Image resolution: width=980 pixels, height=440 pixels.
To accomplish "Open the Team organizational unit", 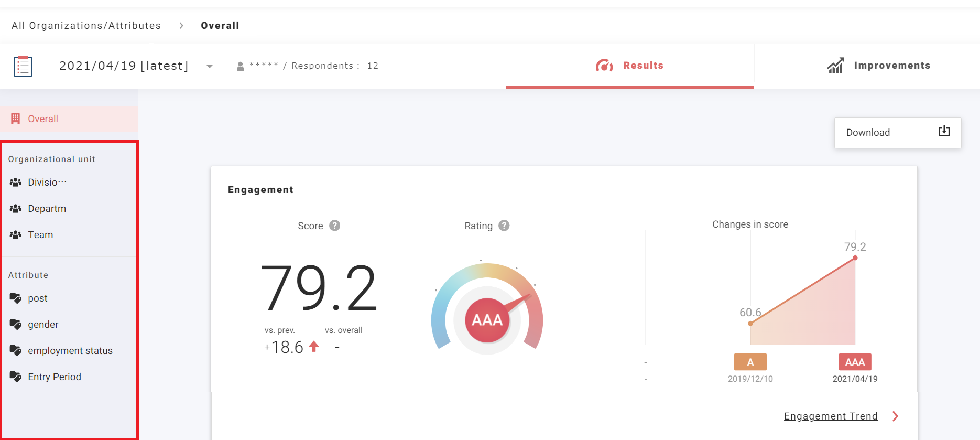I will pos(40,235).
